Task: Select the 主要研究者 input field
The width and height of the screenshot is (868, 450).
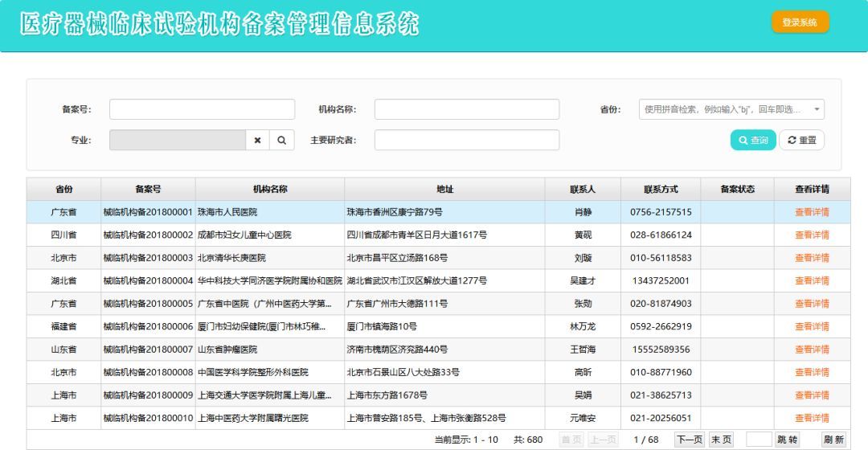Action: coord(466,140)
